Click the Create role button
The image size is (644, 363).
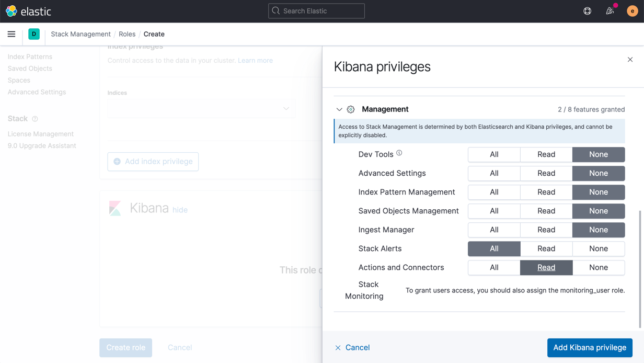[x=126, y=348]
